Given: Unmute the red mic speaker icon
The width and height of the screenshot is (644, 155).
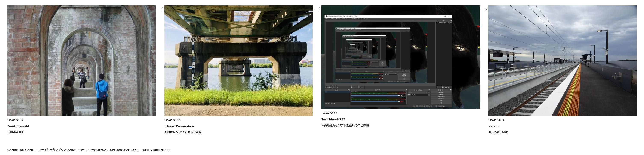Looking at the screenshot, I should click(x=402, y=102).
